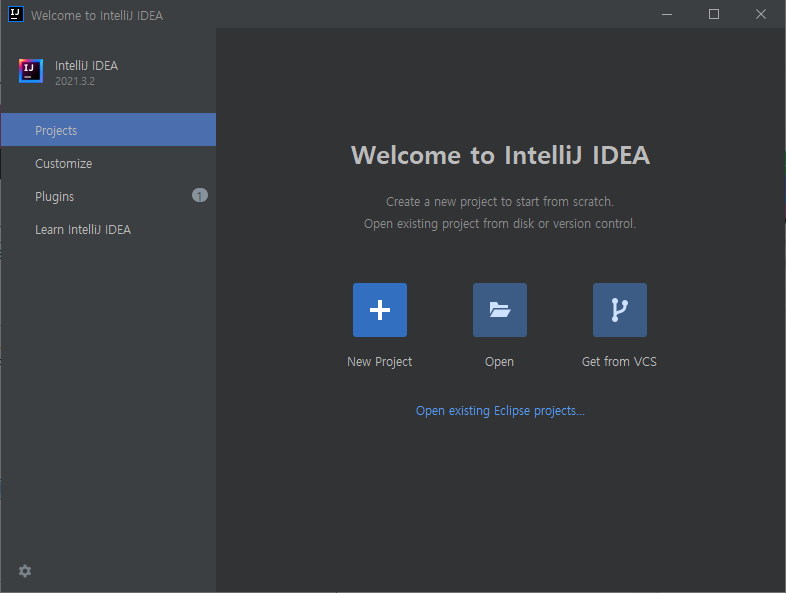Click the version text 2021.3.2
The image size is (786, 593).
[75, 81]
